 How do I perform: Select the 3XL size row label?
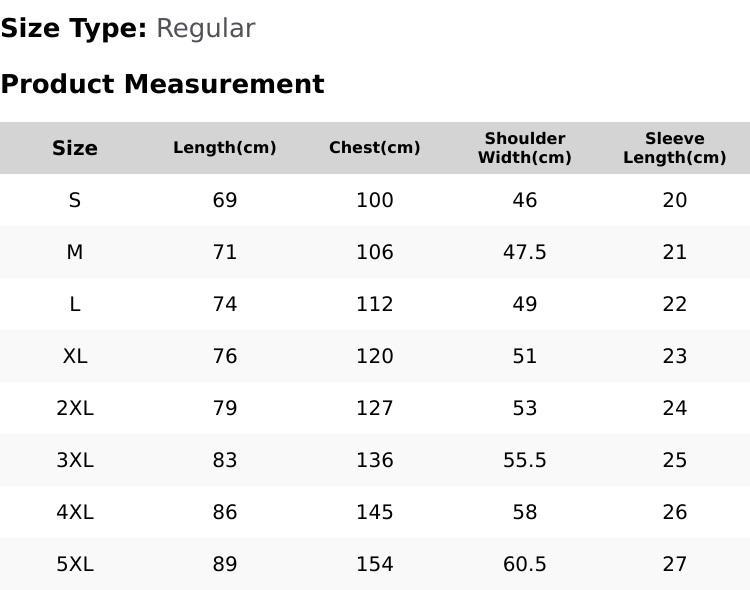coord(75,460)
